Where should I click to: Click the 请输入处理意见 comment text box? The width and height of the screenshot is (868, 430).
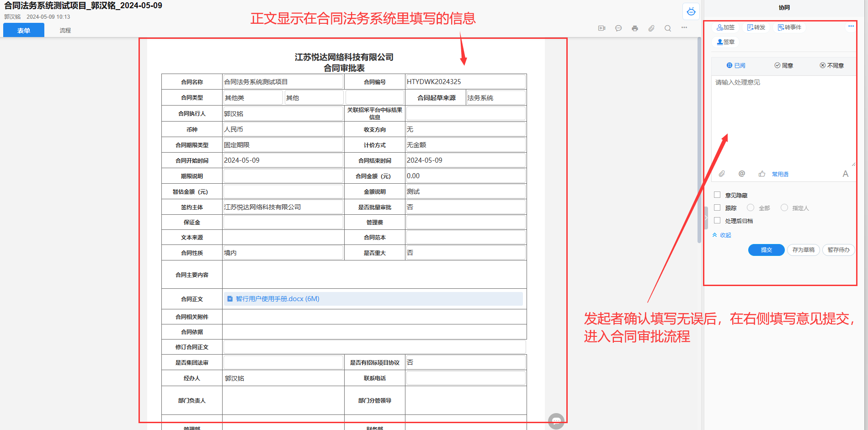pos(783,119)
